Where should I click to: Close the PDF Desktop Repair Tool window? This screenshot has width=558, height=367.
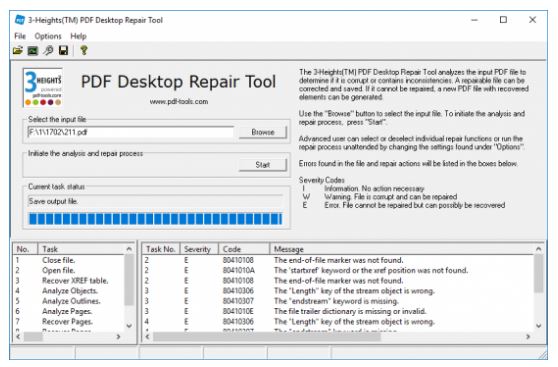click(x=532, y=20)
